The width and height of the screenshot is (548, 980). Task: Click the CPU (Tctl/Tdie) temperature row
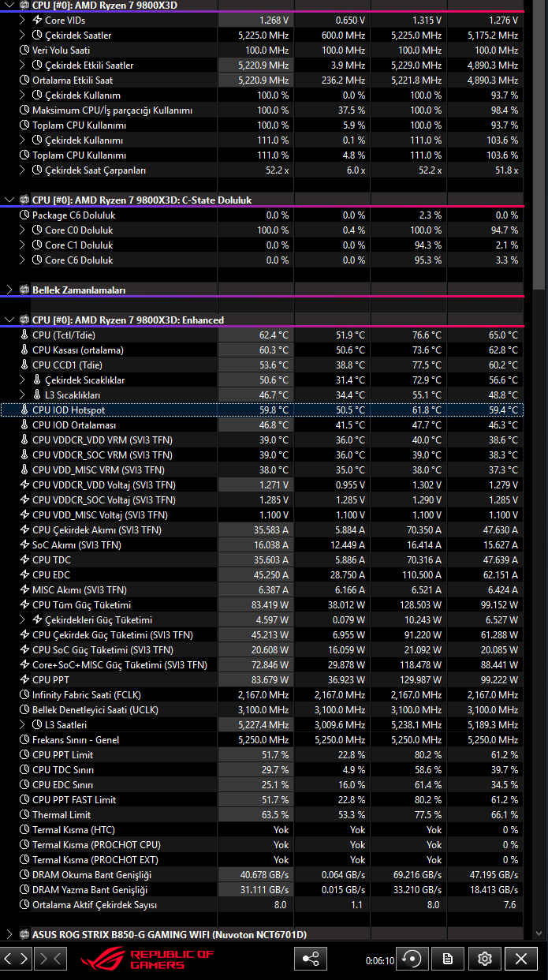(x=262, y=335)
